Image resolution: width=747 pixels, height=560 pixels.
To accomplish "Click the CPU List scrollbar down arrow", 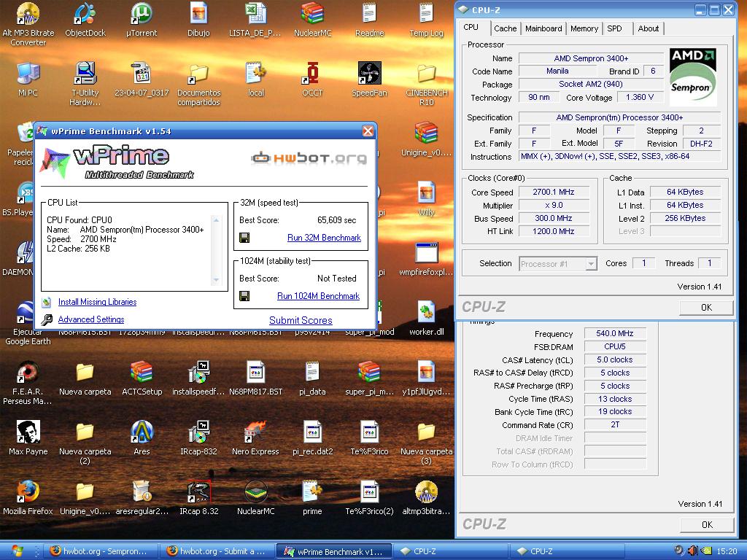I will [216, 279].
